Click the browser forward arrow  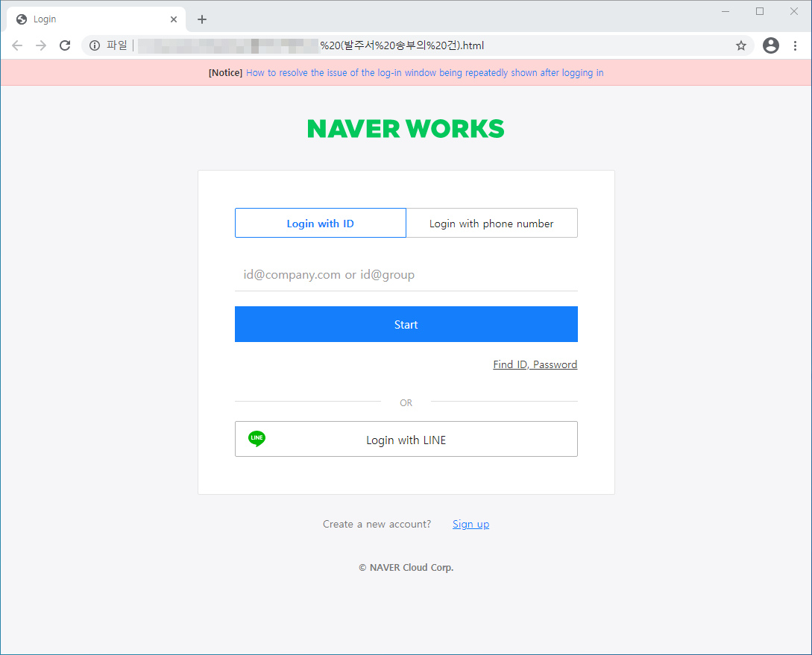pos(41,45)
